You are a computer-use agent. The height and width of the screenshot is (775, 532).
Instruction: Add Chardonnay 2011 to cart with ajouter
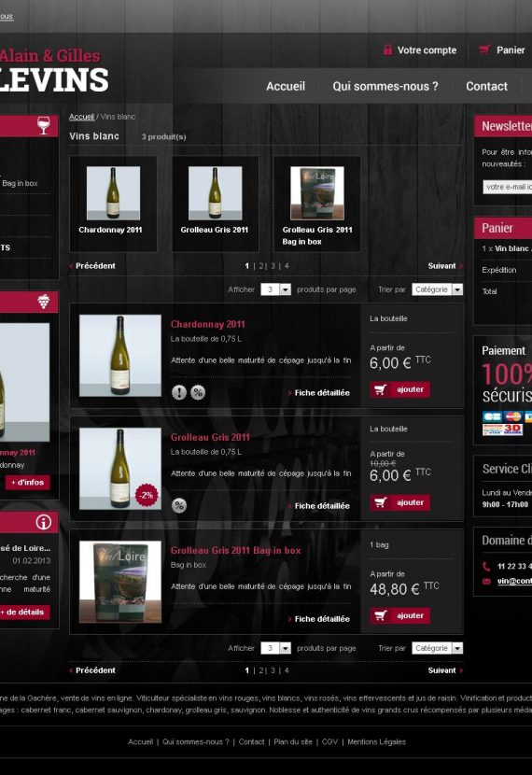click(x=400, y=389)
